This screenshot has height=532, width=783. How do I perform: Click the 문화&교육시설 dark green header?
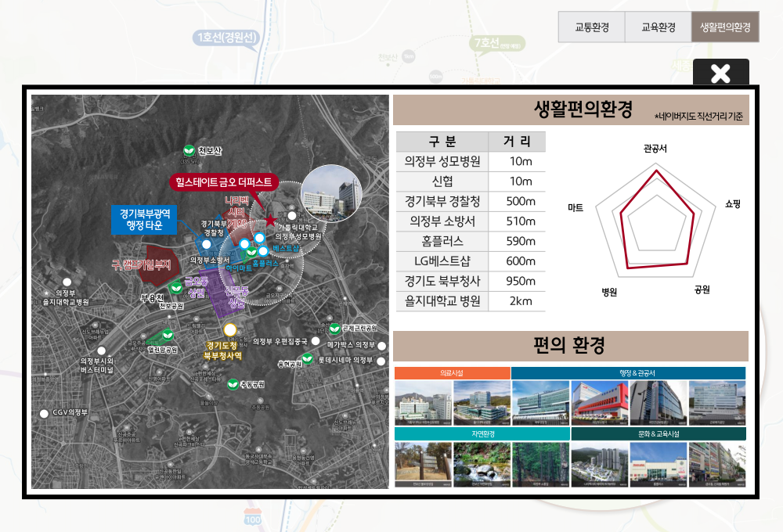[659, 434]
